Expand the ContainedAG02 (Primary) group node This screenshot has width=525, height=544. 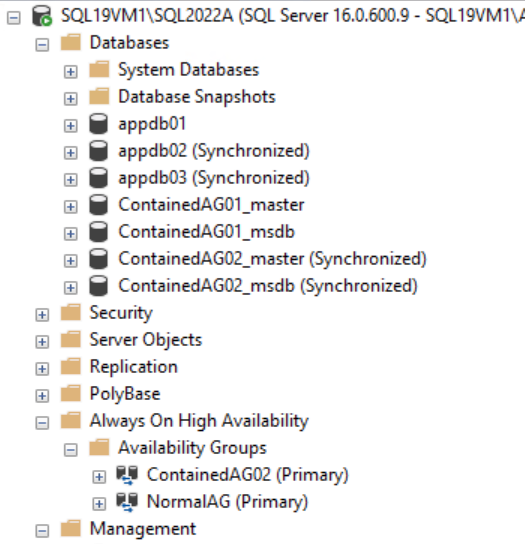tap(99, 477)
